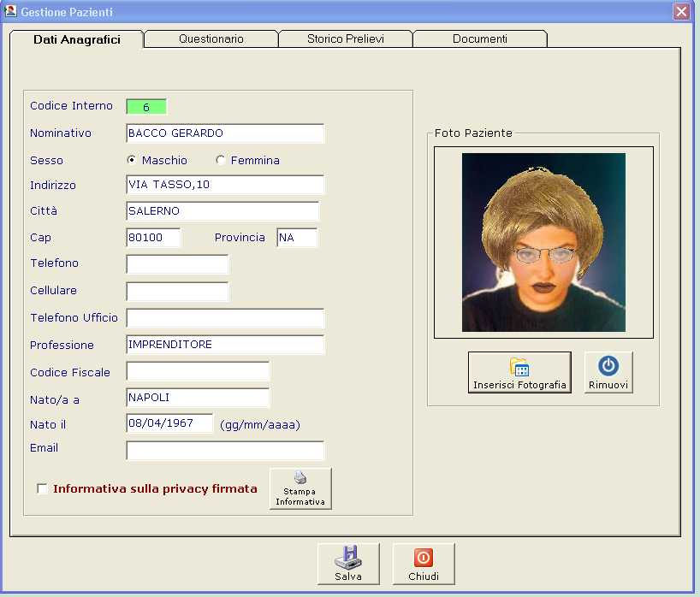Click the Chiudi red power icon

pos(424,558)
